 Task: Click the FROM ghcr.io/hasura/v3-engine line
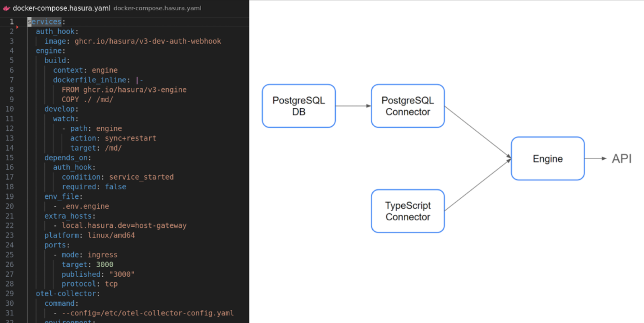(x=124, y=90)
